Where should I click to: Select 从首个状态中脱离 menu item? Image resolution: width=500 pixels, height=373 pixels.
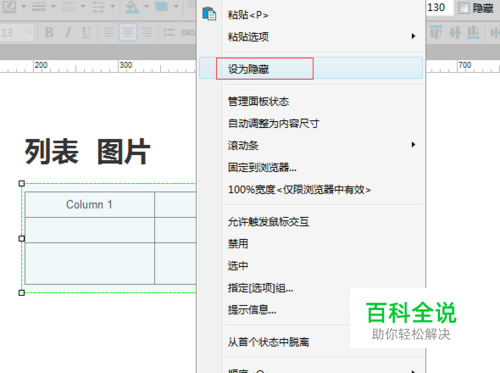pyautogui.click(x=269, y=342)
